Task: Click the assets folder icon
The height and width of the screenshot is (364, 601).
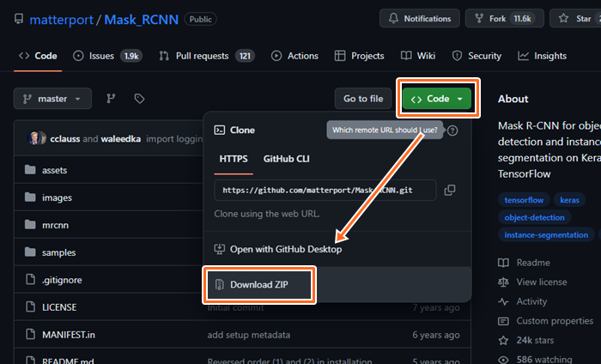Action: [x=30, y=170]
